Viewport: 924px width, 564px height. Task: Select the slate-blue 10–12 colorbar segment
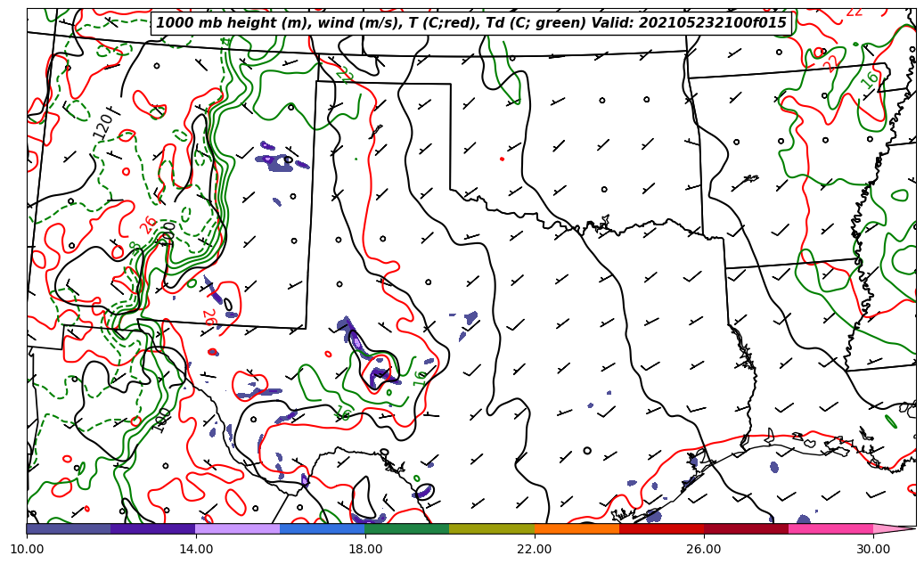click(69, 528)
